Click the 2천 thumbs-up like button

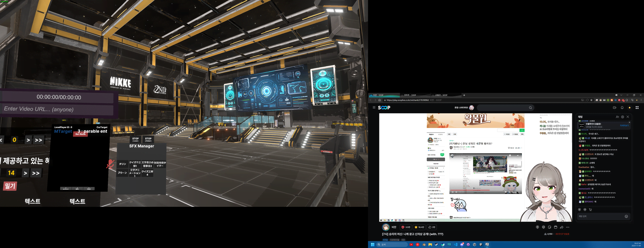tap(432, 227)
